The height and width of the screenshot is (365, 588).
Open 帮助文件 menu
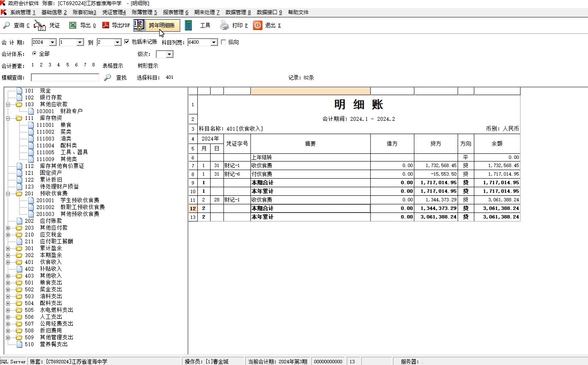point(298,12)
